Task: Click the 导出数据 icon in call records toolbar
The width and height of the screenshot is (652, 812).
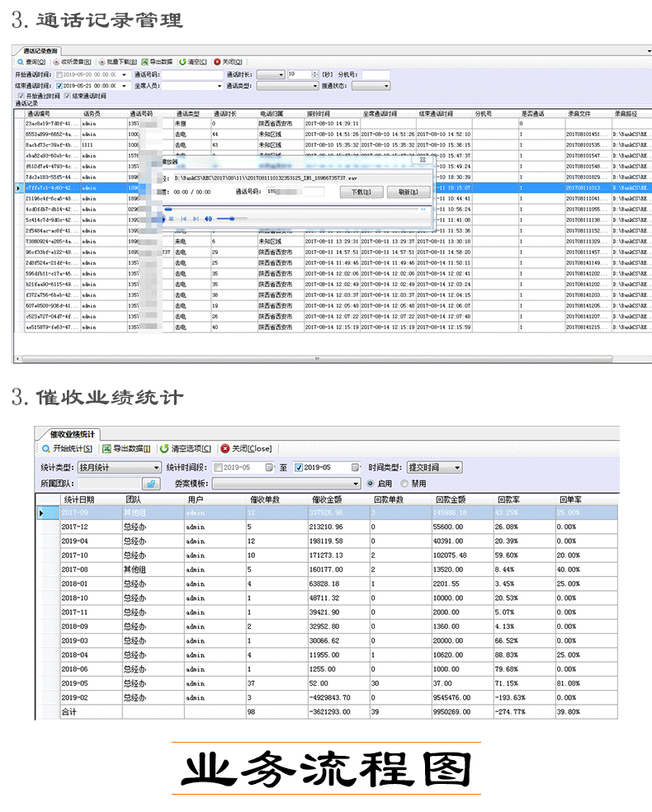Action: click(145, 62)
